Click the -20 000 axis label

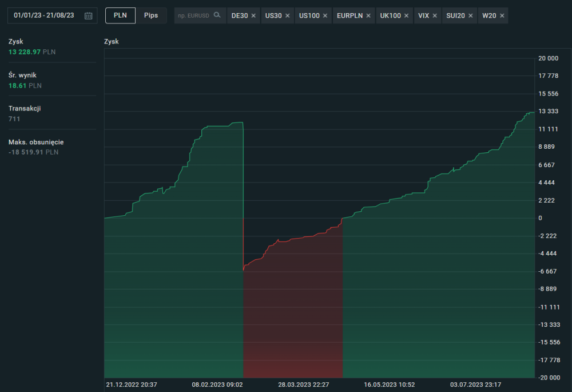[549, 378]
